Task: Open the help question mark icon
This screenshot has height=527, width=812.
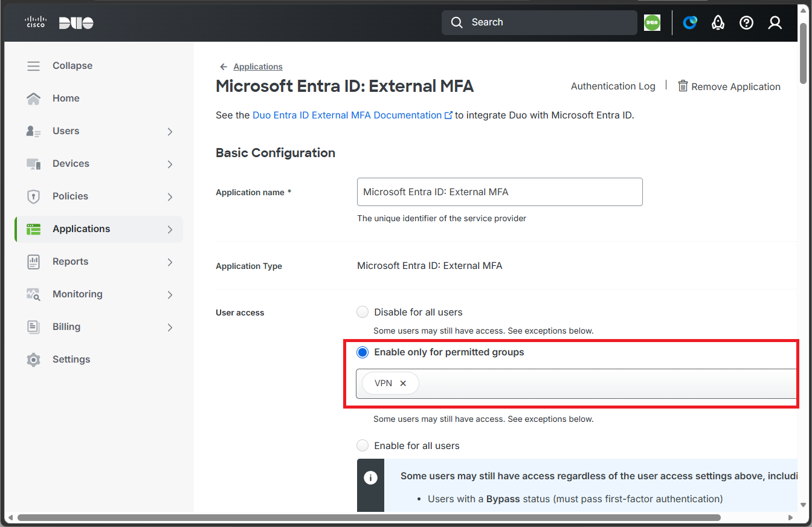Action: pos(747,23)
